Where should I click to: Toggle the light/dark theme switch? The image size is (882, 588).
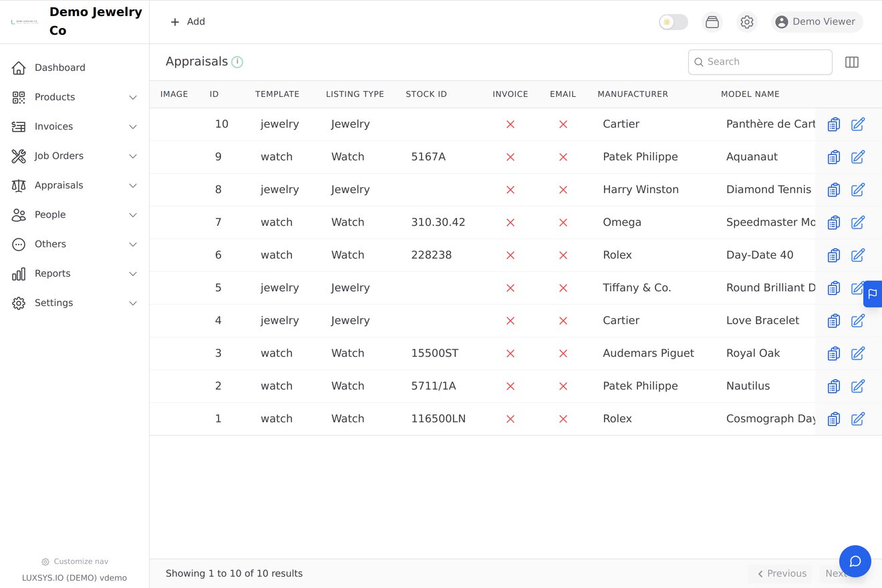[x=674, y=22]
